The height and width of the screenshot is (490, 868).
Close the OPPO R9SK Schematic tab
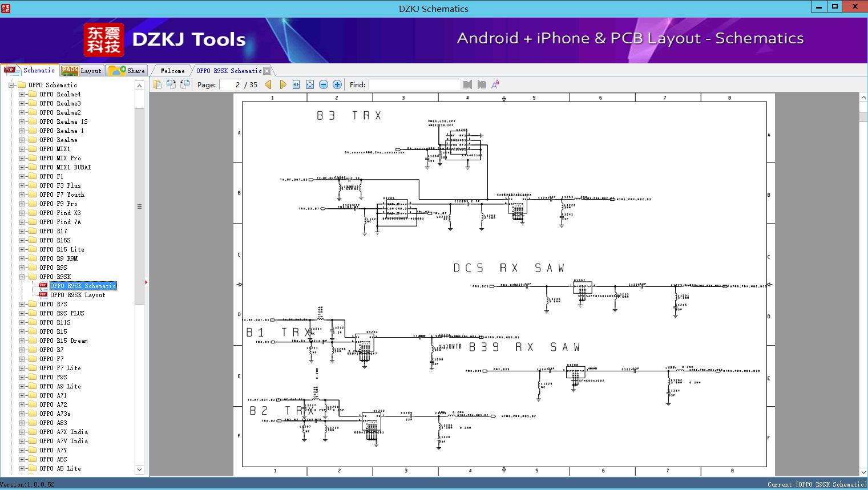(x=267, y=71)
